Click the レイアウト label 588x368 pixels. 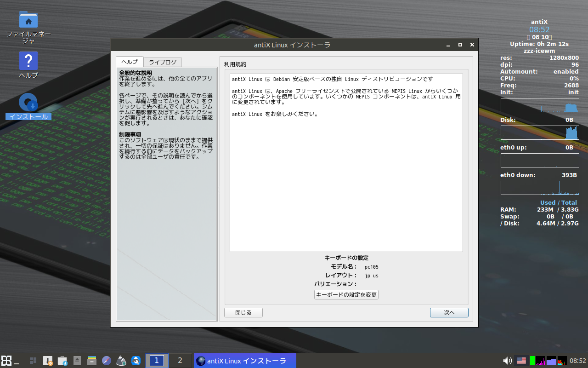[x=341, y=276]
